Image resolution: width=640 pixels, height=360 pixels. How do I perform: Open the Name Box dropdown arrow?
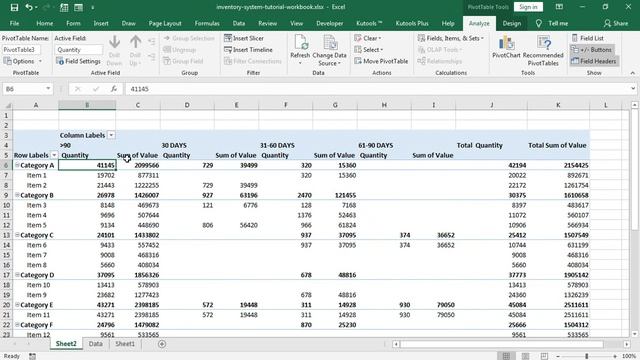click(x=48, y=89)
